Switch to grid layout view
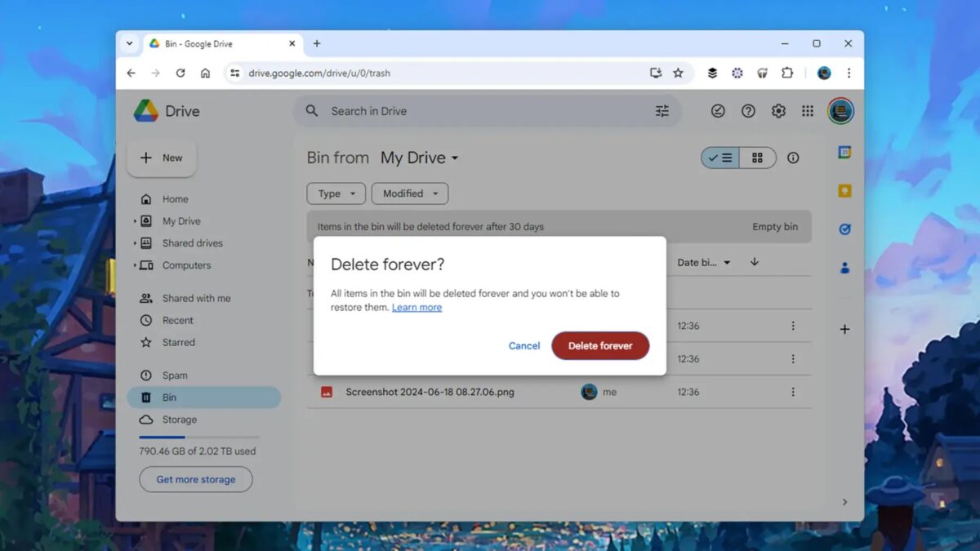The width and height of the screenshot is (980, 551). (757, 158)
